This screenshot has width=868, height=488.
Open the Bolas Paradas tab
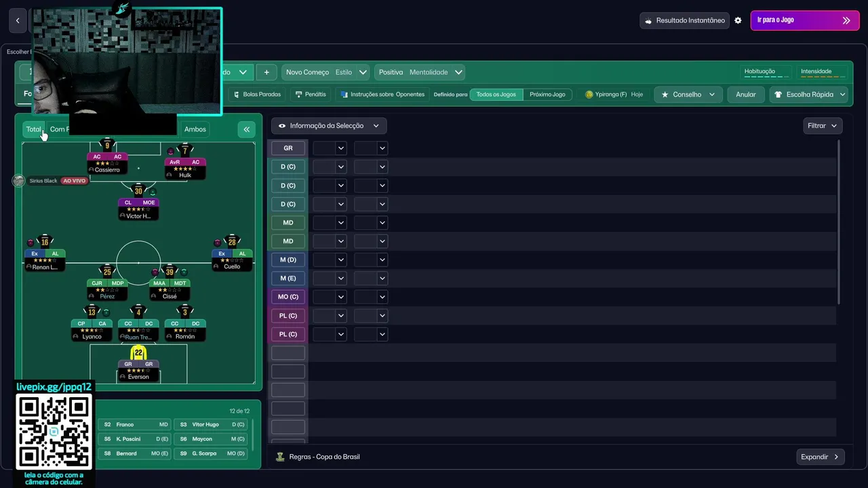[x=258, y=94]
